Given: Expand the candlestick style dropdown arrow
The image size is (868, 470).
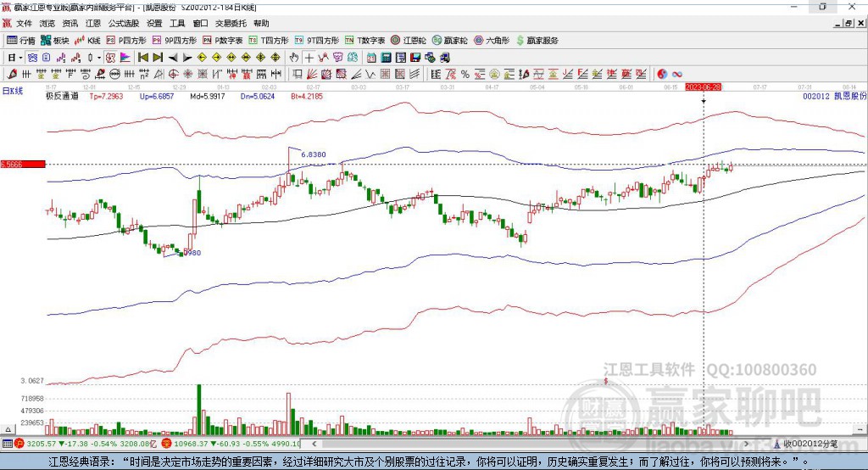Looking at the screenshot, I should 99,58.
